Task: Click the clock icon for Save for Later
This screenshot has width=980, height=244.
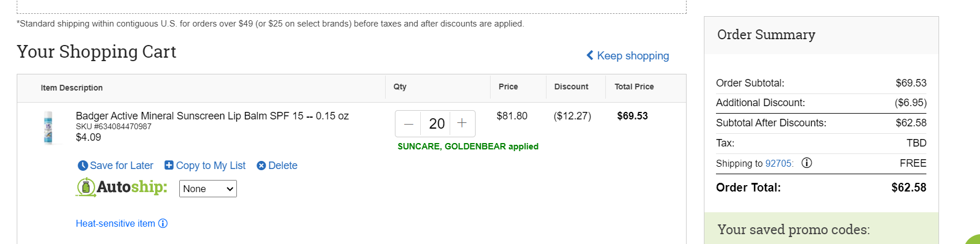Action: 82,166
